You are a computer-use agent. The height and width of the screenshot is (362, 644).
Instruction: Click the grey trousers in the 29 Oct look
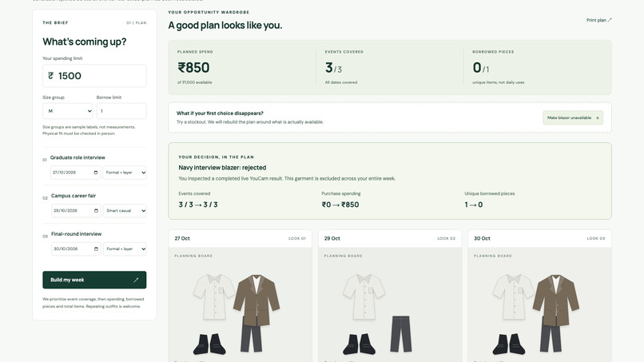coord(401,334)
